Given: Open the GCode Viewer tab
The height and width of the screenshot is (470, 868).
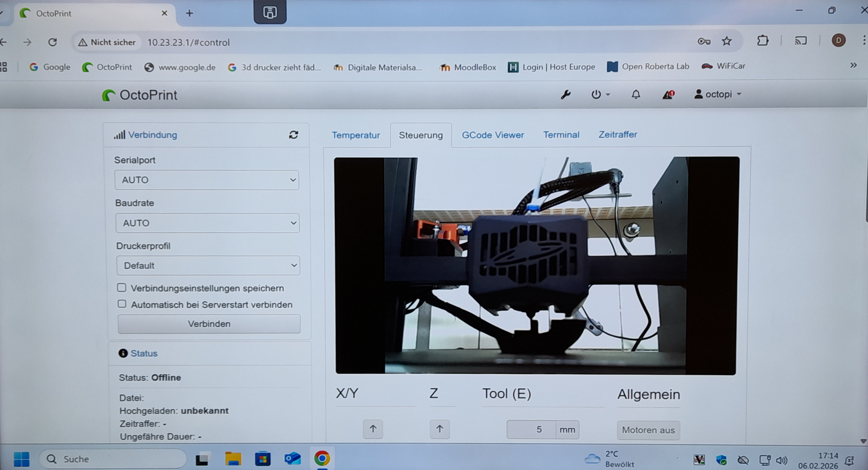Looking at the screenshot, I should [x=493, y=135].
